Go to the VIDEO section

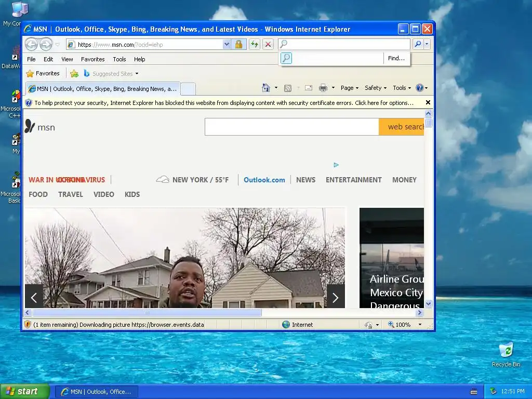[103, 194]
